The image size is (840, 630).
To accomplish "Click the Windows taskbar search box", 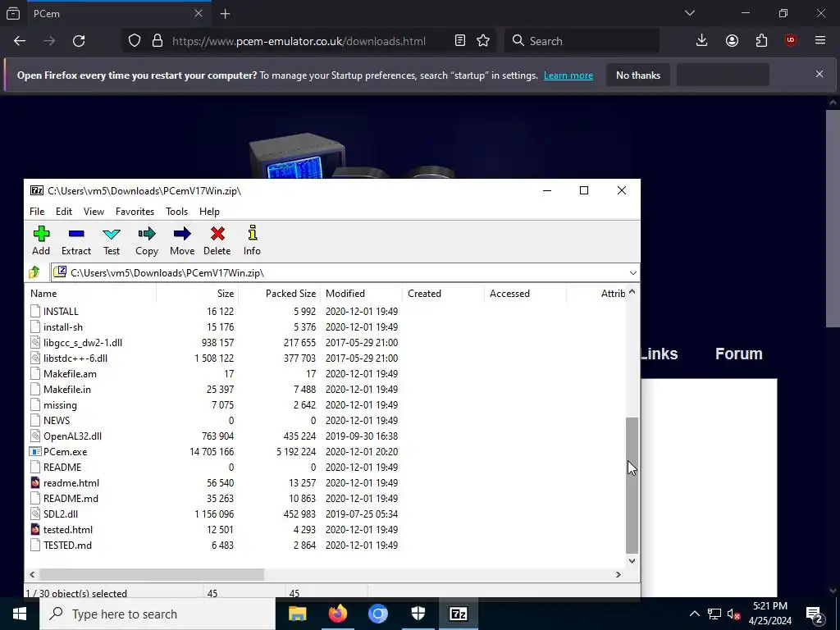I will coord(157,614).
